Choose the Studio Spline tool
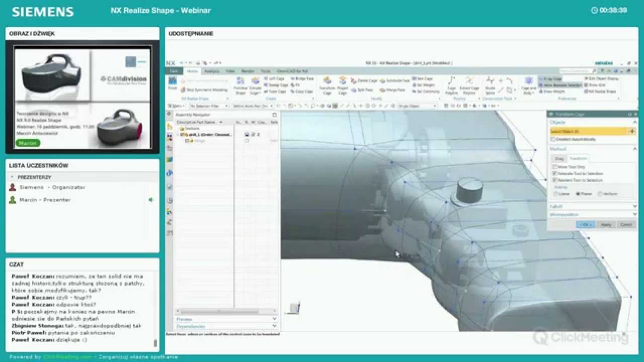Screen dimensions: 644x362 point(490,85)
